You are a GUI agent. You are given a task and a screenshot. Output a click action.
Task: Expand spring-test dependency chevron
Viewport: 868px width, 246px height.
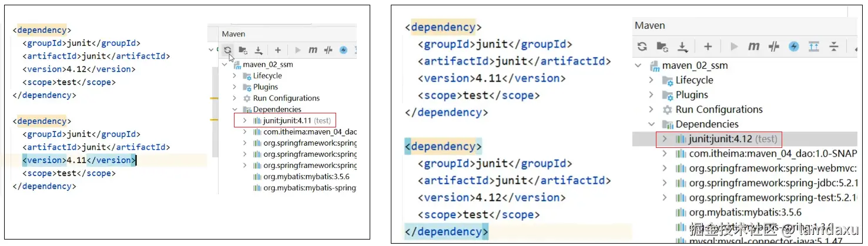pos(665,198)
